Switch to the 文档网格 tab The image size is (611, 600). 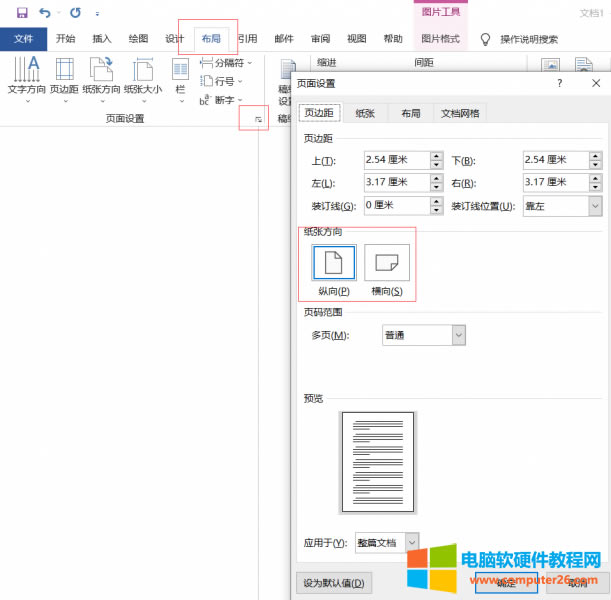coord(460,114)
